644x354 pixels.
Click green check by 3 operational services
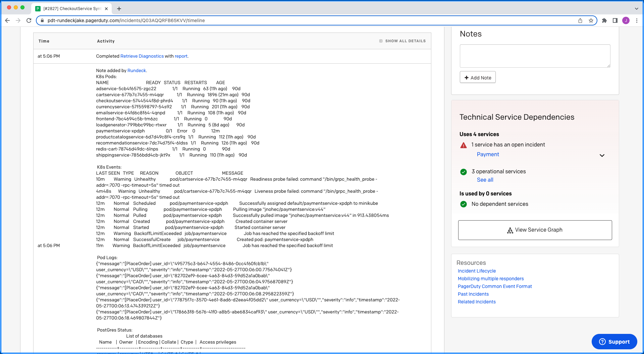tap(464, 172)
